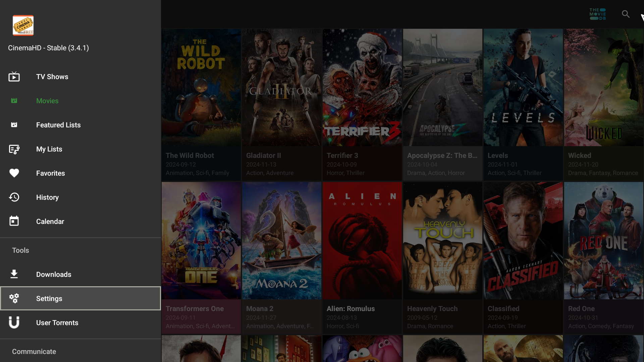Open the Transformers One poster
The width and height of the screenshot is (644, 362).
201,241
